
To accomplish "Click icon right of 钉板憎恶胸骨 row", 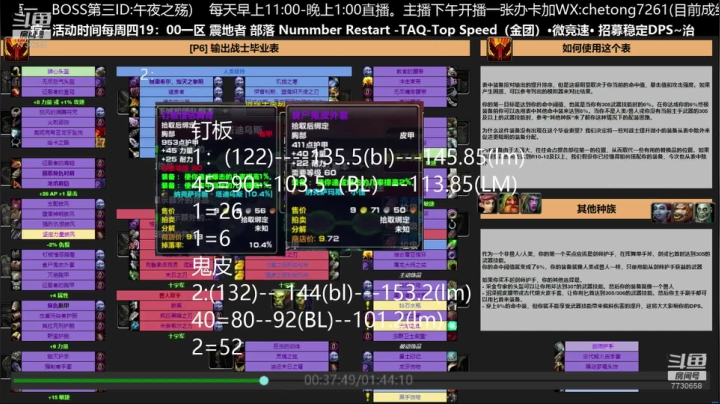I will click(x=100, y=255).
